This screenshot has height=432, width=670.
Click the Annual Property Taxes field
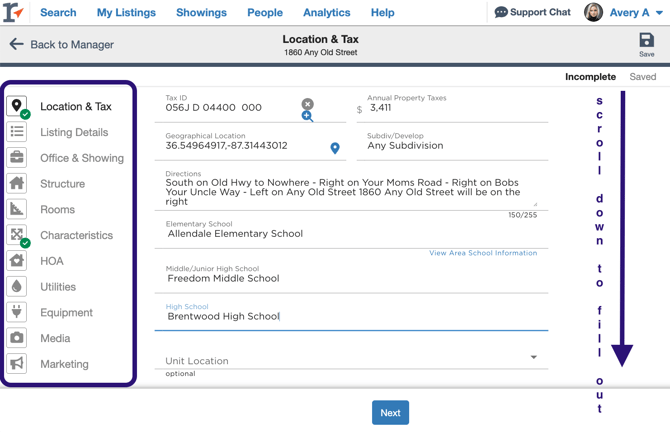coord(455,108)
